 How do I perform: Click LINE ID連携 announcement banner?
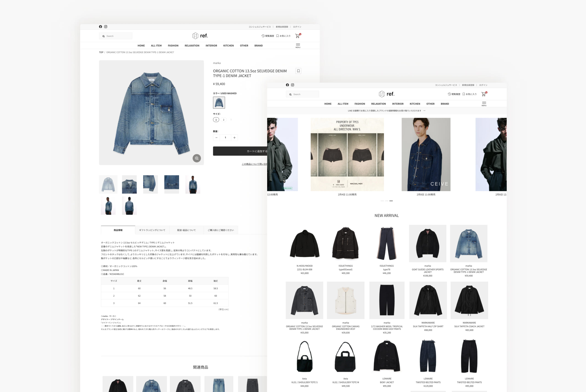click(x=387, y=111)
